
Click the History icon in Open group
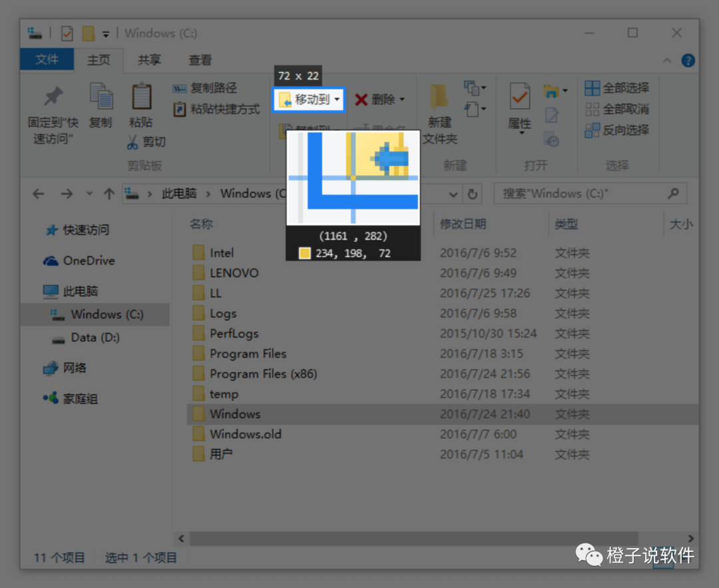coord(551,139)
